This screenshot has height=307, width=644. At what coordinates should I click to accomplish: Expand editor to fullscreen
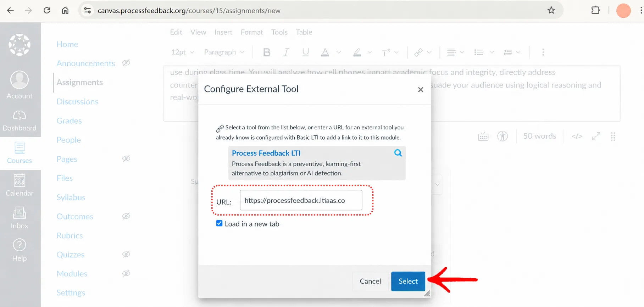click(x=596, y=136)
